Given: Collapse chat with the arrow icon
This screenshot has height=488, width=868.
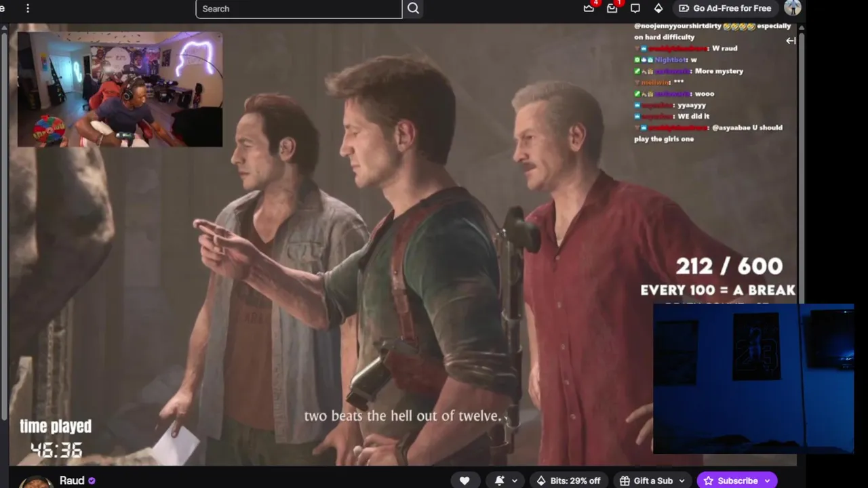Looking at the screenshot, I should coord(791,41).
